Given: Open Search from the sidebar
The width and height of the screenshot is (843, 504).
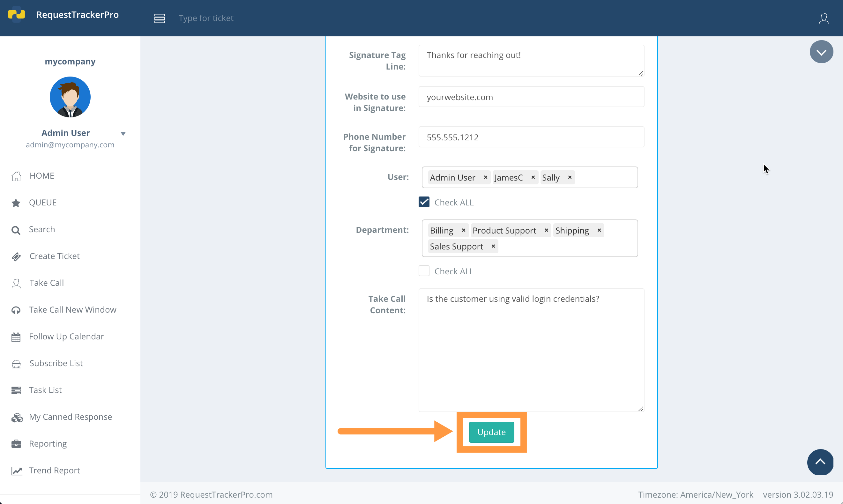Looking at the screenshot, I should point(42,229).
